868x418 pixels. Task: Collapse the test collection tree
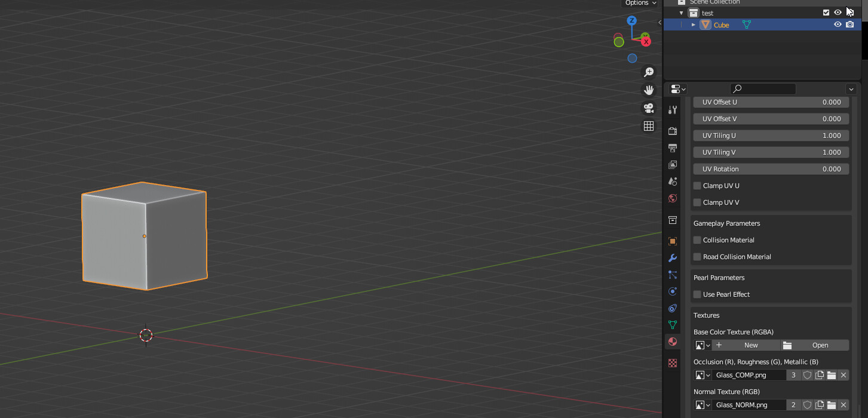coord(681,13)
